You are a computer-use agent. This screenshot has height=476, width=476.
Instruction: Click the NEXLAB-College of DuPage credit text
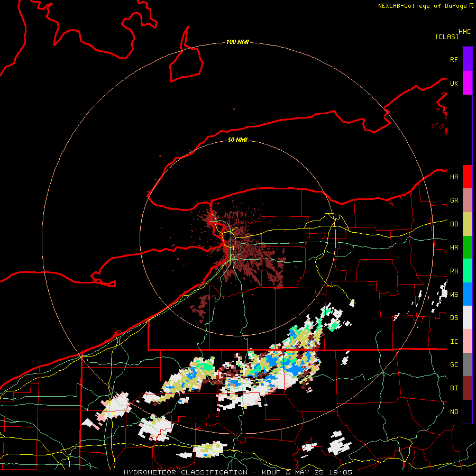tap(422, 6)
